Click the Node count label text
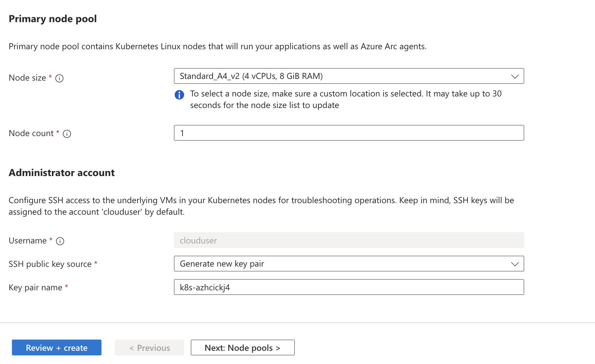This screenshot has width=595, height=364. (x=31, y=133)
